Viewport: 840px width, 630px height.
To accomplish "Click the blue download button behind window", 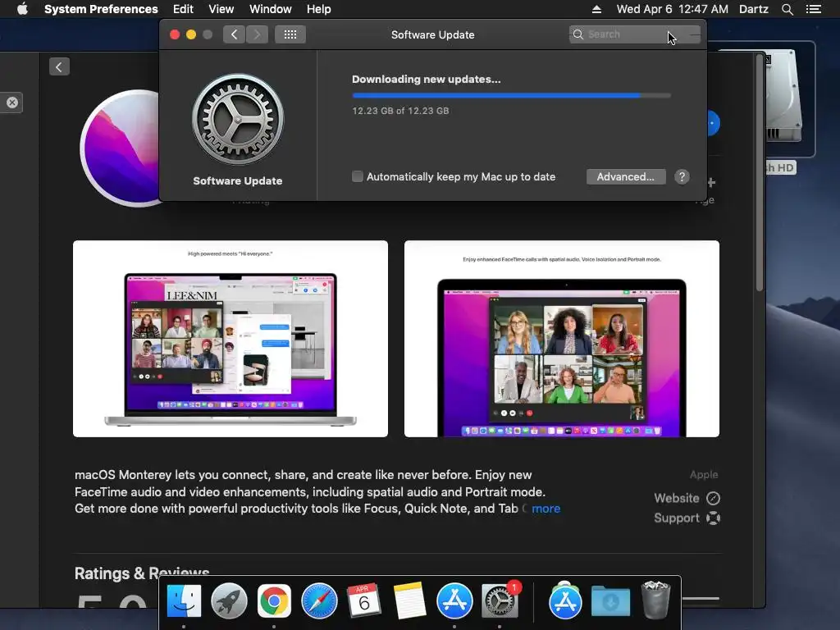I will coord(713,123).
